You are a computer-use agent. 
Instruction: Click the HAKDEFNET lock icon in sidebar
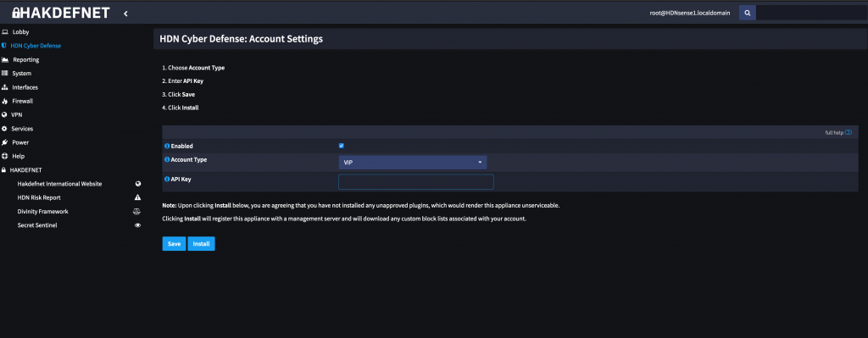coord(4,170)
